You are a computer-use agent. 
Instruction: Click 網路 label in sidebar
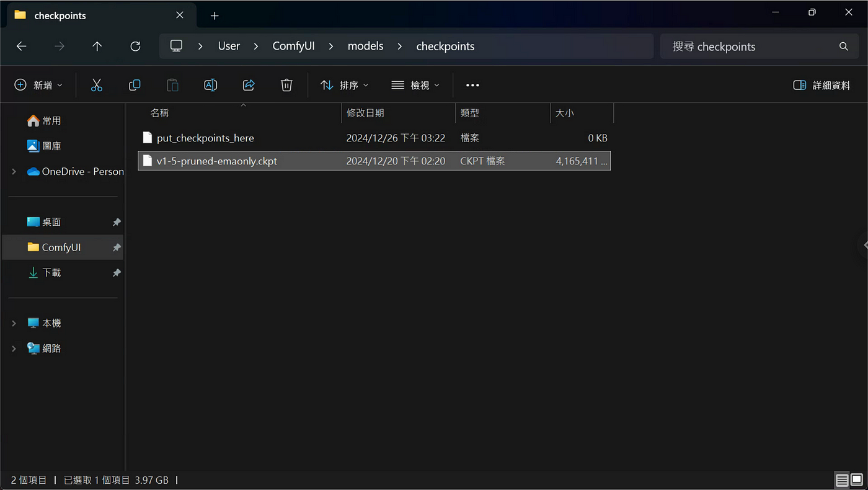51,349
